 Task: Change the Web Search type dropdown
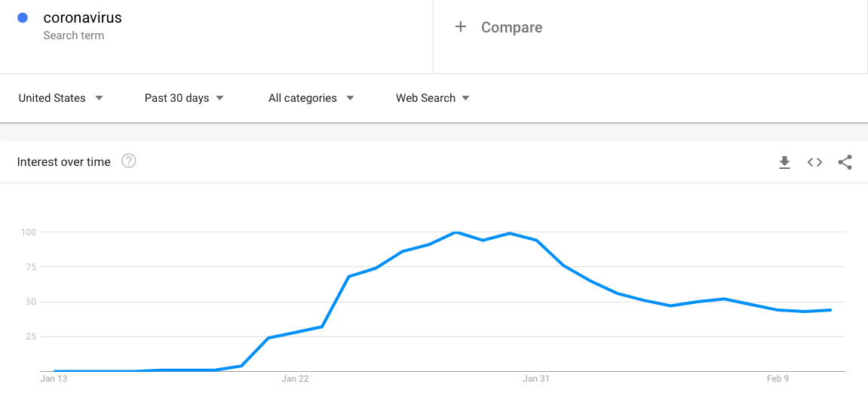pos(432,98)
